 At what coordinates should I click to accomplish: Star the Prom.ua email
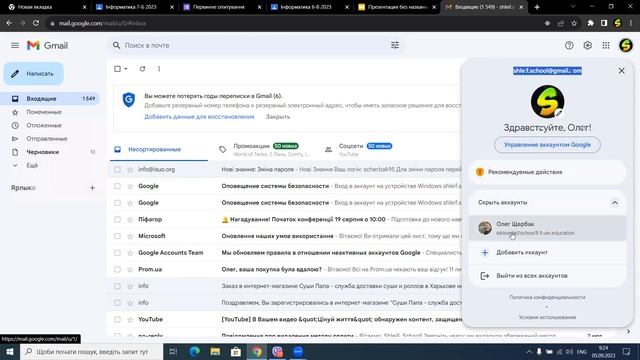click(x=130, y=269)
